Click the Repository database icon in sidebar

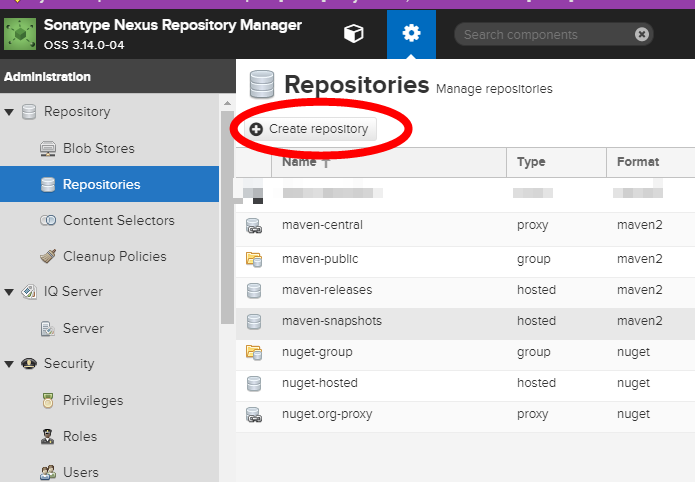[29, 112]
